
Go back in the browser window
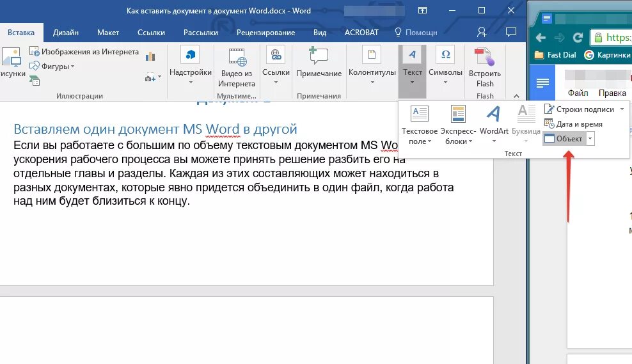point(541,38)
